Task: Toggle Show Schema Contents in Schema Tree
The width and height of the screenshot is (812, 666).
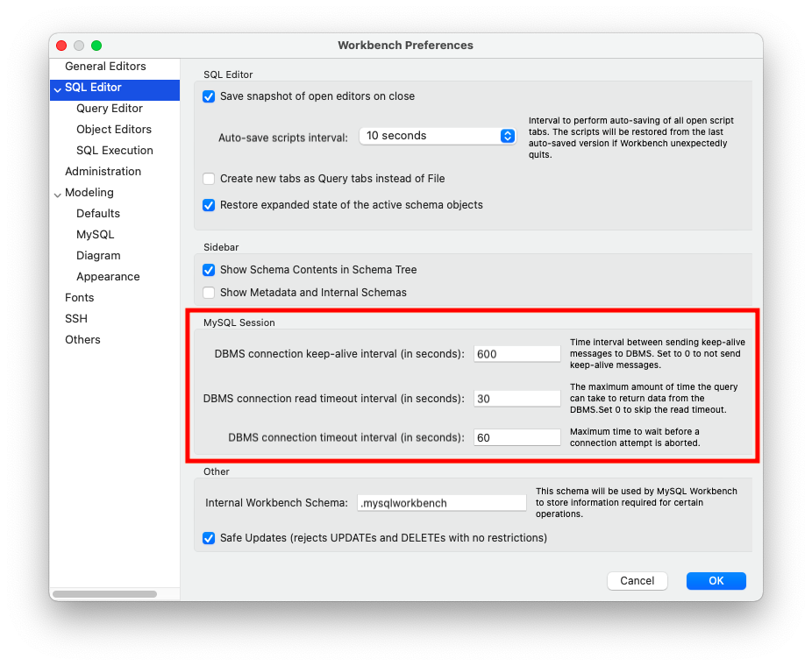Action: point(209,270)
